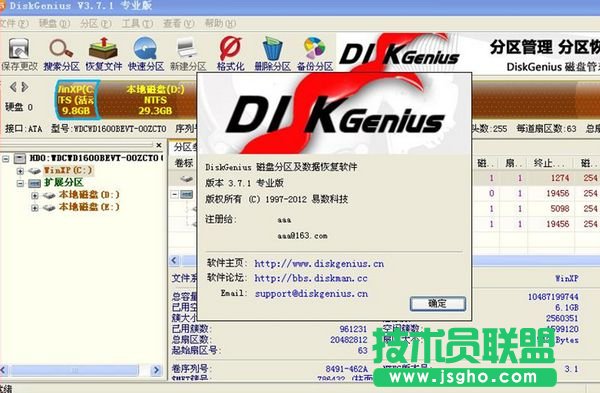Select the 本地磁盘(D:) NTFS 29.3GB partition bar
Image resolution: width=600 pixels, height=393 pixels.
(x=155, y=100)
